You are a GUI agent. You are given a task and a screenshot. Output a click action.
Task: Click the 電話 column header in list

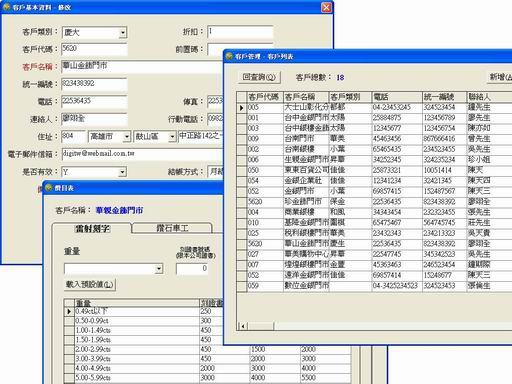397,97
